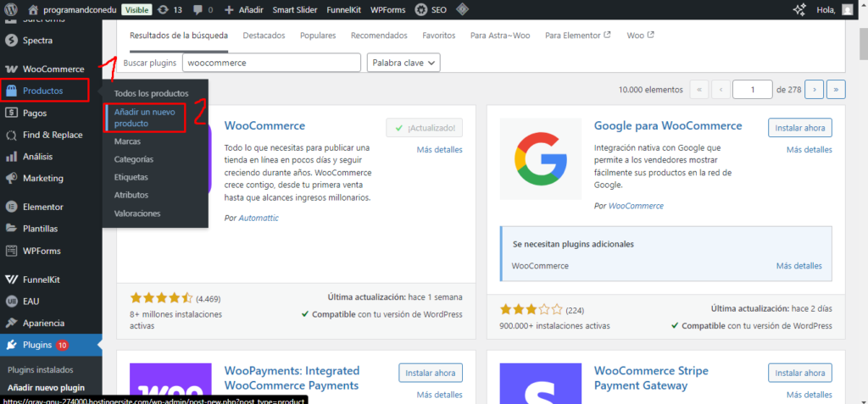The height and width of the screenshot is (404, 868).
Task: Click the Find & Replace icon
Action: click(10, 135)
